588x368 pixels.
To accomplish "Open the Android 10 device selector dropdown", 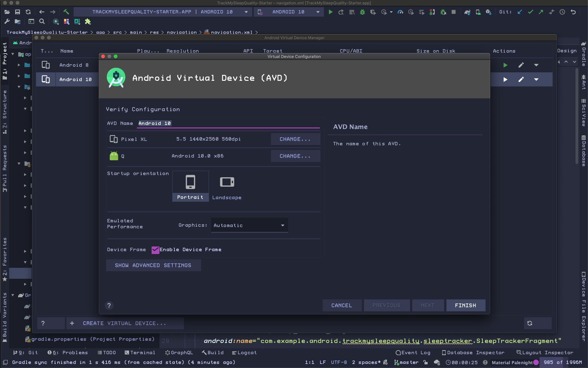I will click(289, 12).
